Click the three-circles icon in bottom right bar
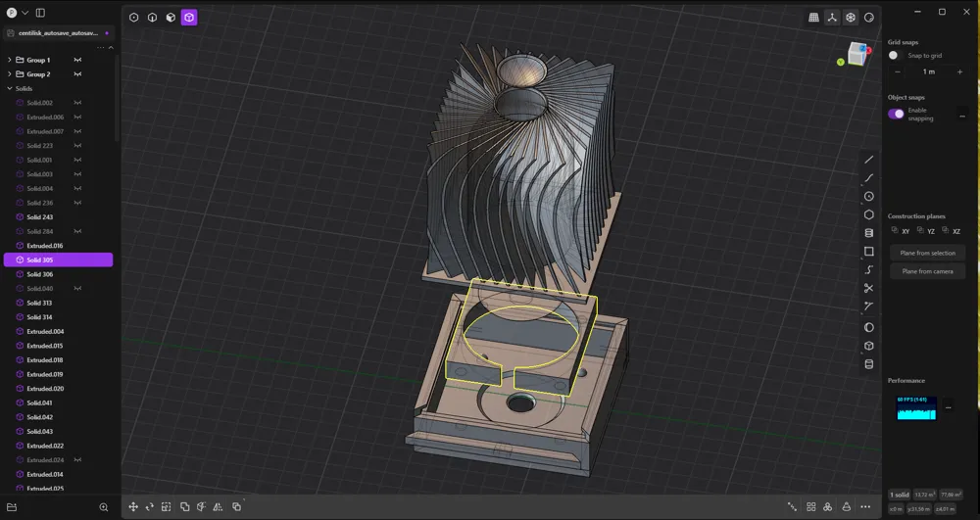Image resolution: width=980 pixels, height=520 pixels. [x=827, y=507]
